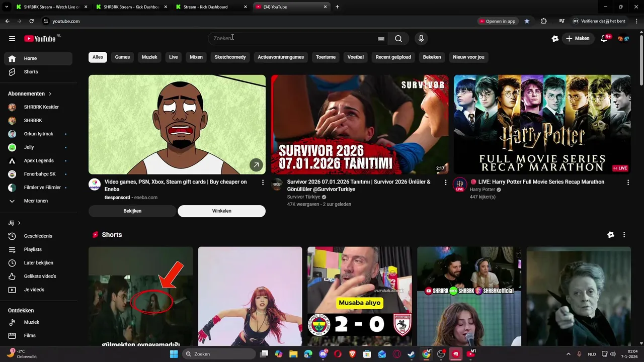Open the Survivor 2026 video thumbnail

coord(359,125)
